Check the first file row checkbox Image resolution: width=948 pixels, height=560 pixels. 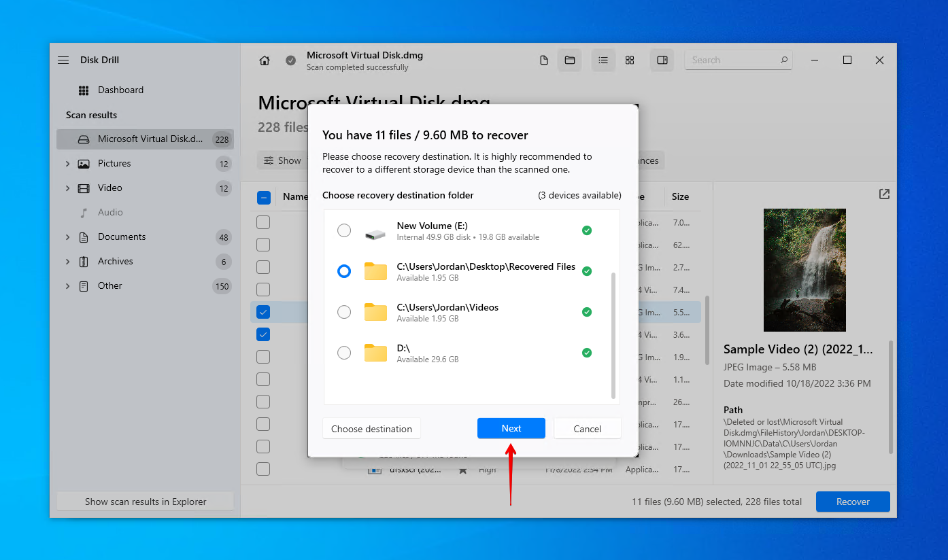coord(263,222)
